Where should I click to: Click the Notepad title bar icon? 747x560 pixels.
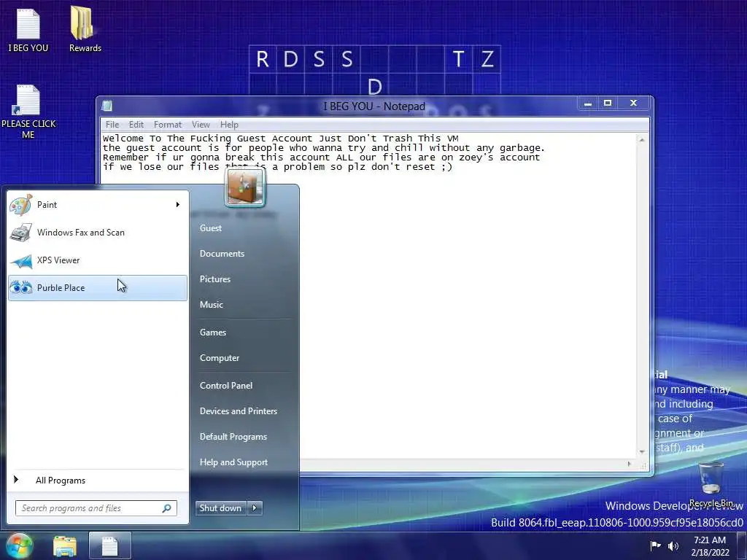107,106
